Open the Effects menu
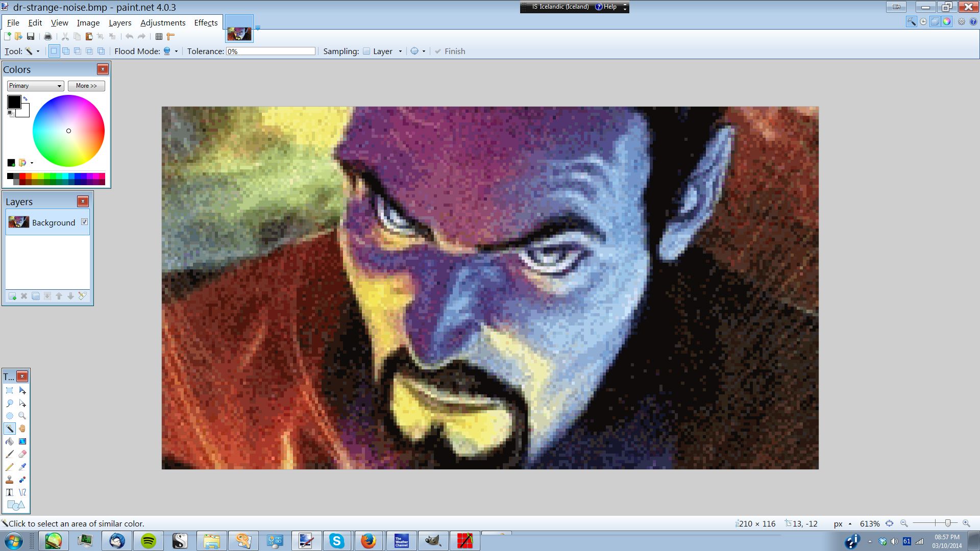The height and width of the screenshot is (551, 980). (x=206, y=22)
